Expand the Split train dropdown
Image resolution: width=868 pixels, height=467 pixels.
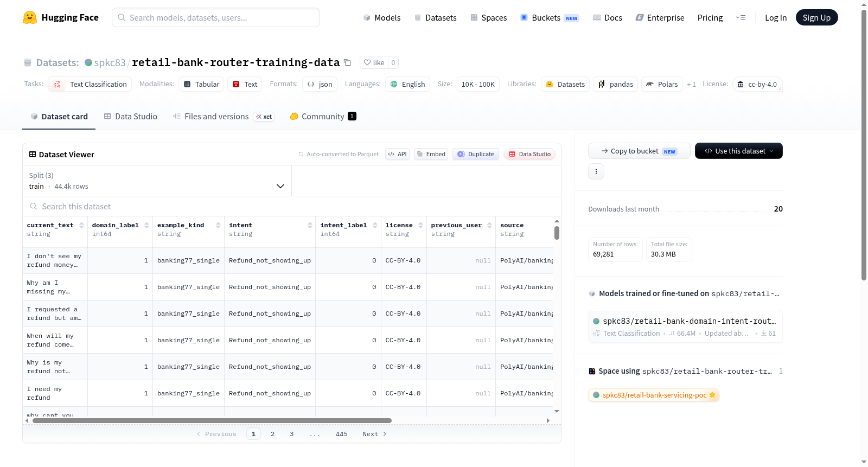pos(157,181)
